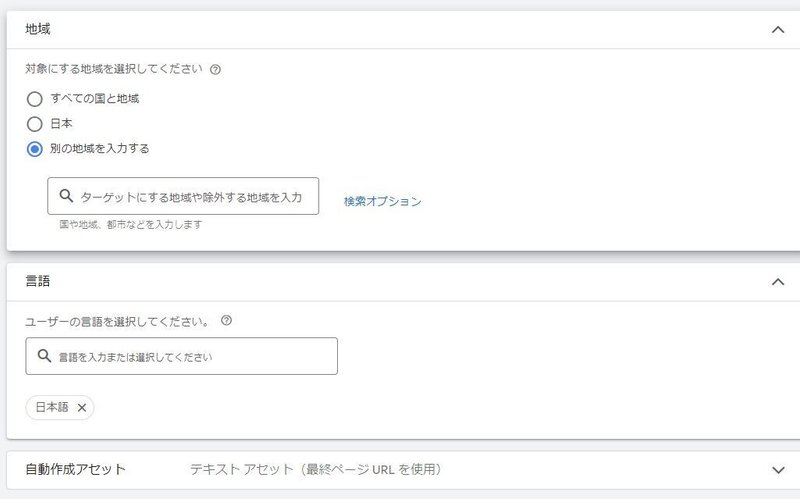Open the 検索オプション link
Viewport: 800px width, 499px height.
click(382, 201)
